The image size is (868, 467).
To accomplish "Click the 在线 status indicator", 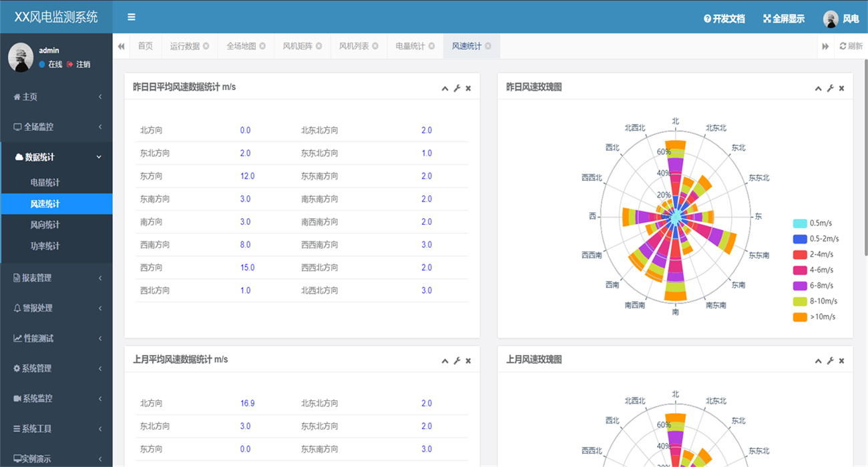I will pos(51,65).
